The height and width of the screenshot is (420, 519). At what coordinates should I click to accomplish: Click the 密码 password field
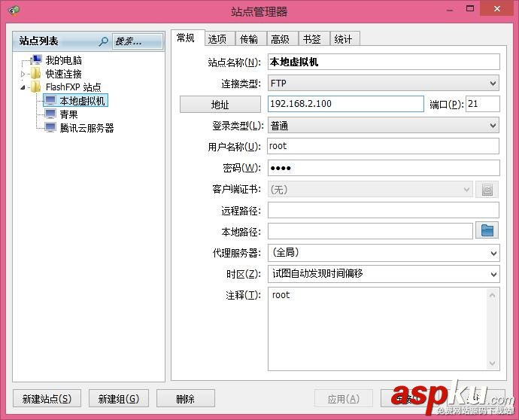(x=384, y=168)
